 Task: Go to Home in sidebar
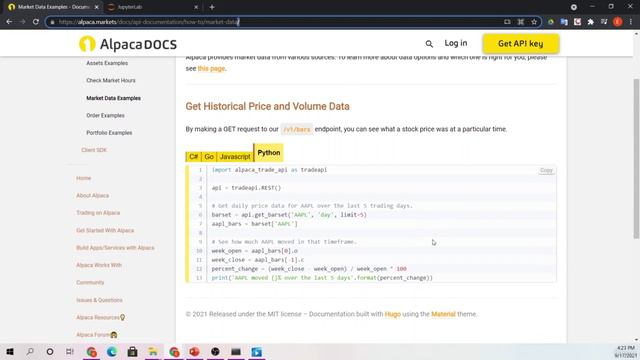click(x=84, y=178)
